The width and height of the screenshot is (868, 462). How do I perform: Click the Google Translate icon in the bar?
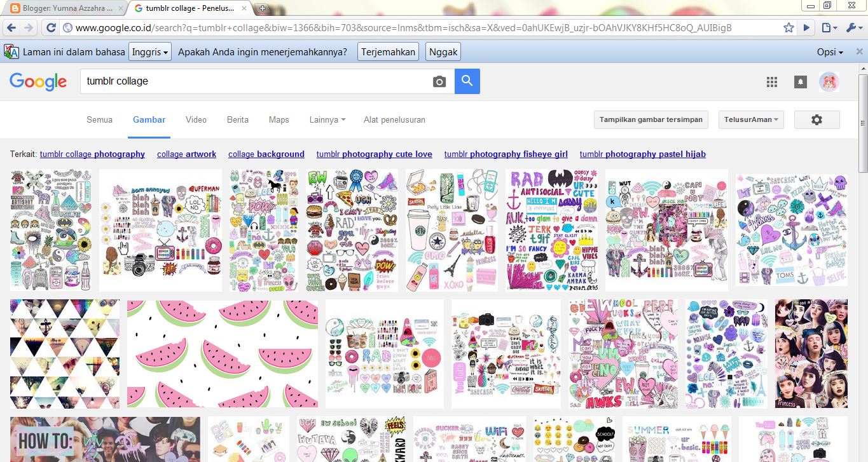point(11,51)
